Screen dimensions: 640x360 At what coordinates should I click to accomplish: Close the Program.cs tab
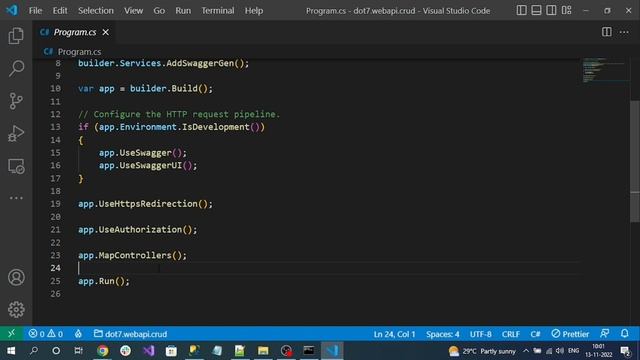[106, 32]
